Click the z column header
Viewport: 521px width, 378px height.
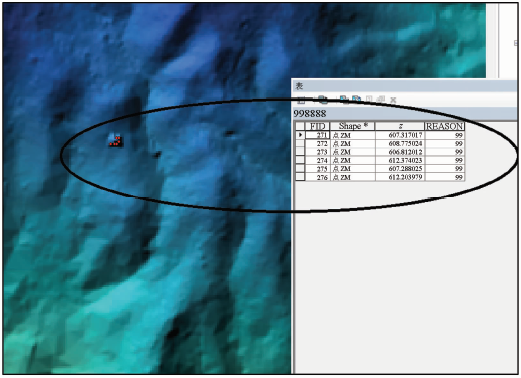pyautogui.click(x=400, y=126)
